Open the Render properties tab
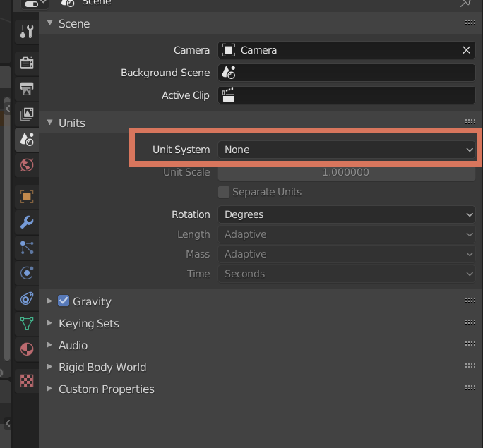The image size is (483, 448). [27, 63]
